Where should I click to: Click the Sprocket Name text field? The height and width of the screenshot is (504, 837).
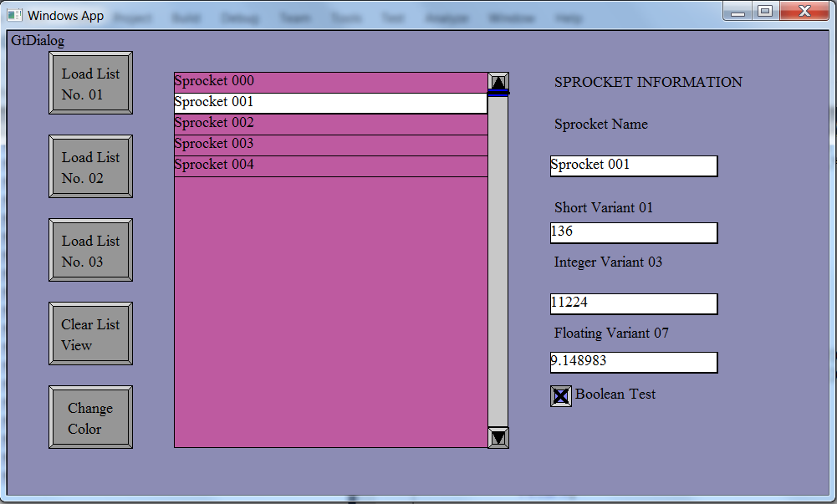click(x=633, y=165)
